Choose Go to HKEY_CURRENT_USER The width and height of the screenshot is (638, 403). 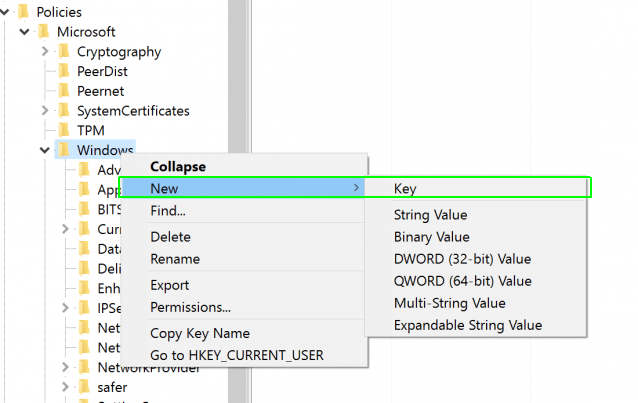[x=236, y=355]
